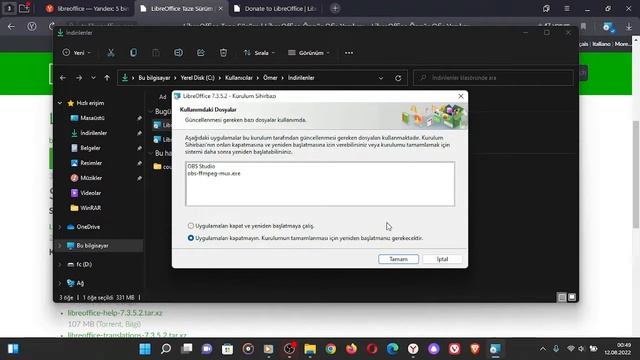The height and width of the screenshot is (360, 640).
Task: Open Belgeler in the sidebar
Action: (90, 148)
